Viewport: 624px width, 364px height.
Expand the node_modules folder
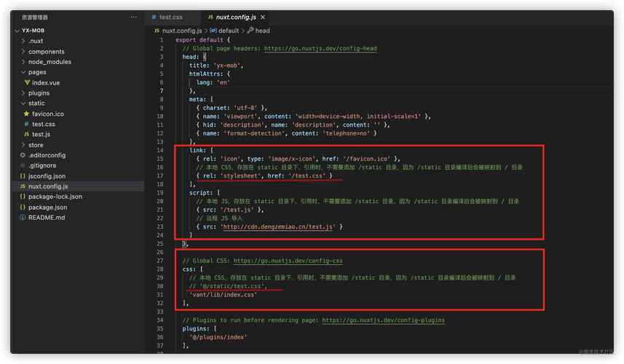point(23,62)
